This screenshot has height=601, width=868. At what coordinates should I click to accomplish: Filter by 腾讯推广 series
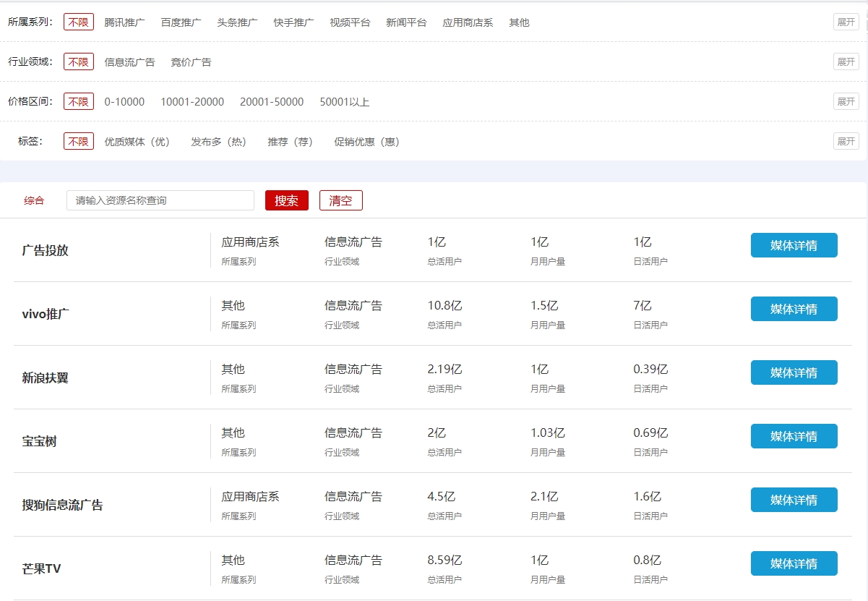pos(124,22)
